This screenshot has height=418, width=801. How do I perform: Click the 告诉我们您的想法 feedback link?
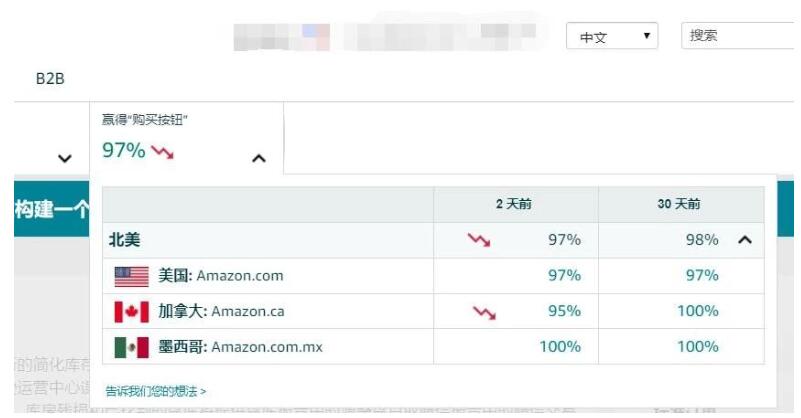pyautogui.click(x=156, y=391)
